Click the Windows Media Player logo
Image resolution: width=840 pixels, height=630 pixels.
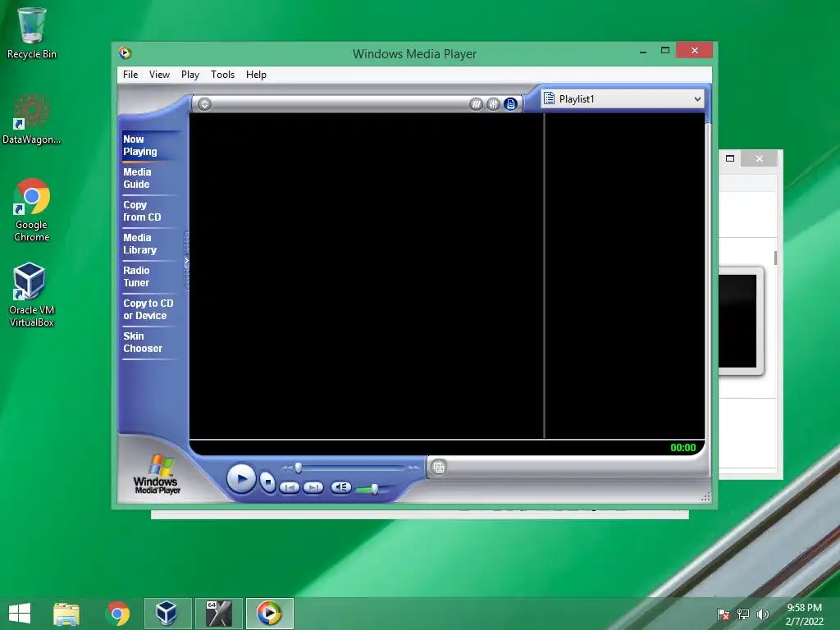pyautogui.click(x=157, y=474)
